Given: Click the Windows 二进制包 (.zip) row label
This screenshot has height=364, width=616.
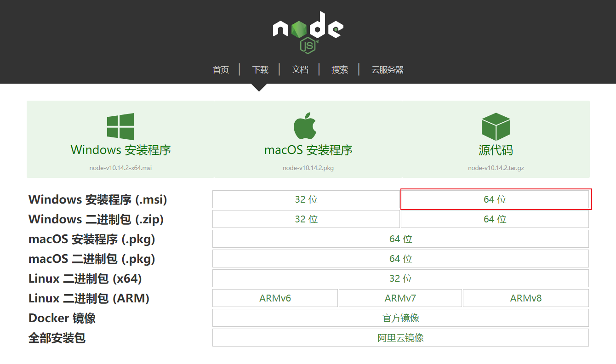Looking at the screenshot, I should click(x=96, y=219).
